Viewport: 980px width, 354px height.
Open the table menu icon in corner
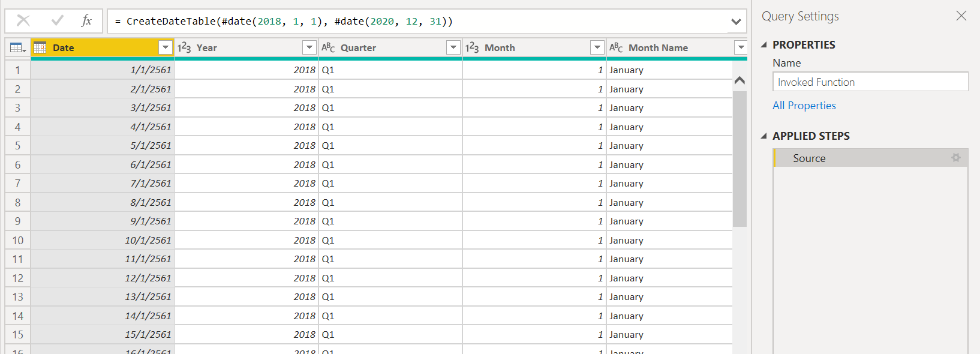point(17,48)
